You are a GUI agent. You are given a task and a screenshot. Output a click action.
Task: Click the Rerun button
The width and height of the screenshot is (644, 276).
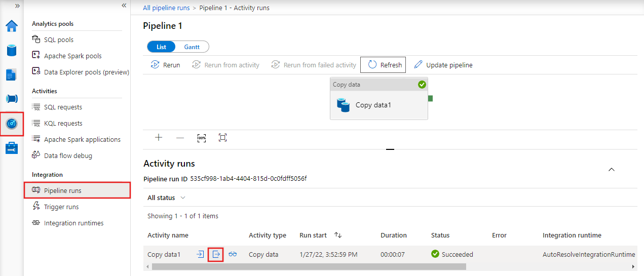(166, 65)
